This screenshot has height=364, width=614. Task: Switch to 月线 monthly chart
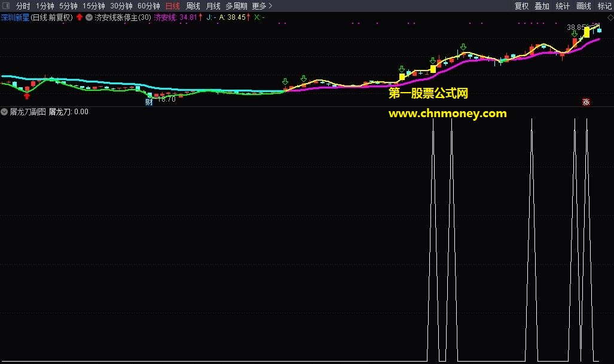pyautogui.click(x=213, y=6)
